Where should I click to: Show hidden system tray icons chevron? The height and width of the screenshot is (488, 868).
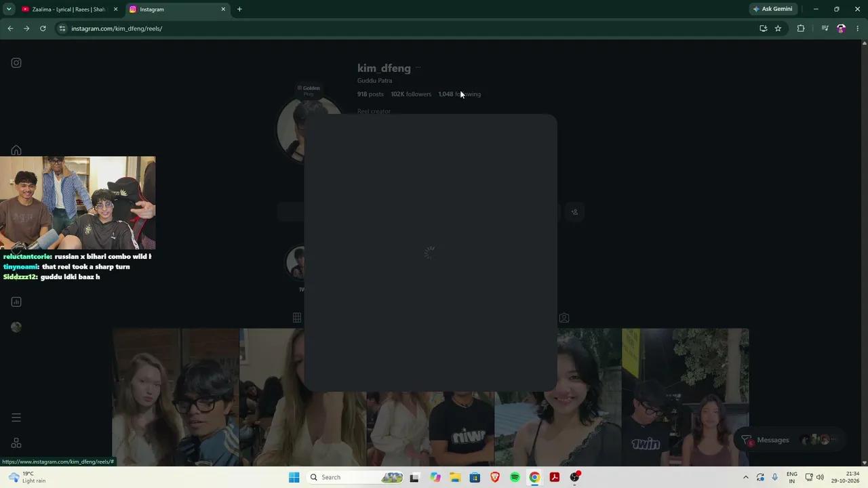tap(746, 477)
